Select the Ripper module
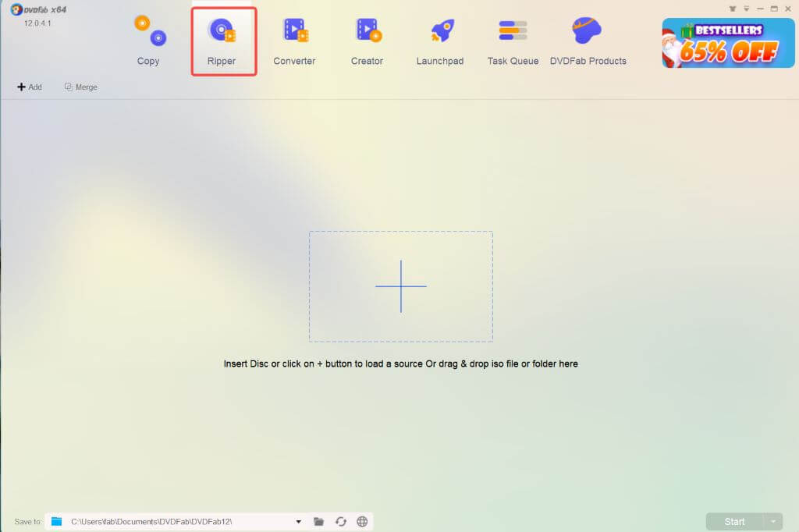 [x=222, y=41]
